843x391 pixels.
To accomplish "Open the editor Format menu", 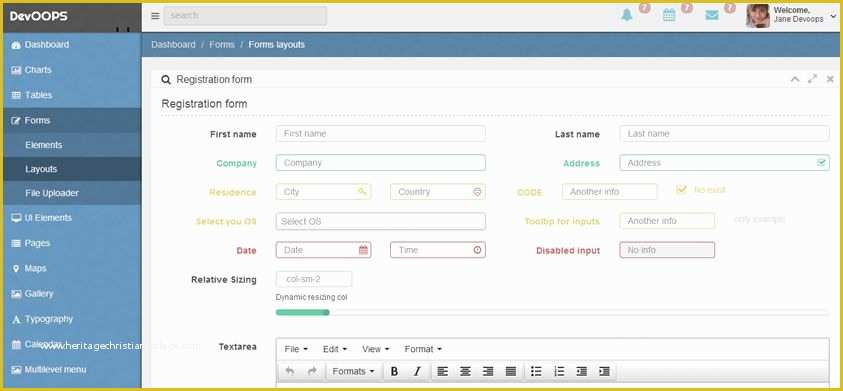I will [423, 349].
